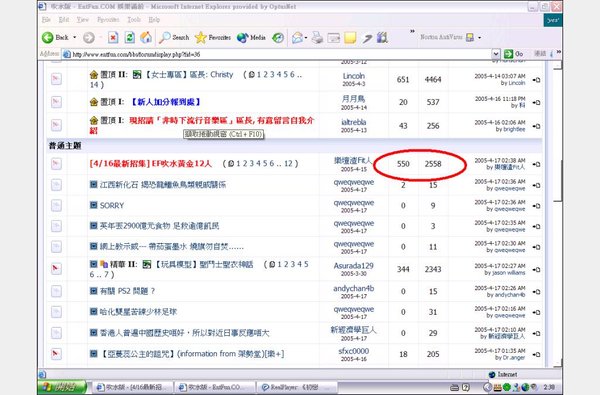Click reply count 344
This screenshot has width=600, height=395.
point(403,269)
